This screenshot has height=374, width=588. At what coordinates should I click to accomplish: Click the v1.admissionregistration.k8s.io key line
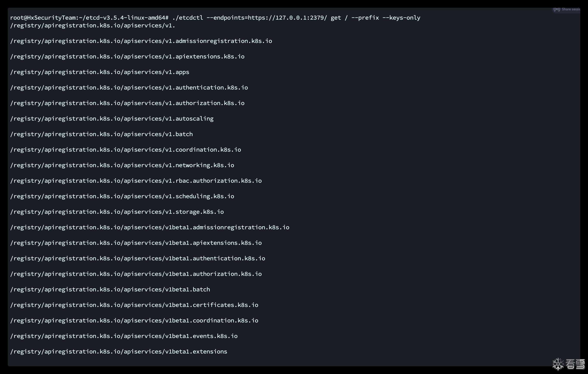(x=141, y=41)
